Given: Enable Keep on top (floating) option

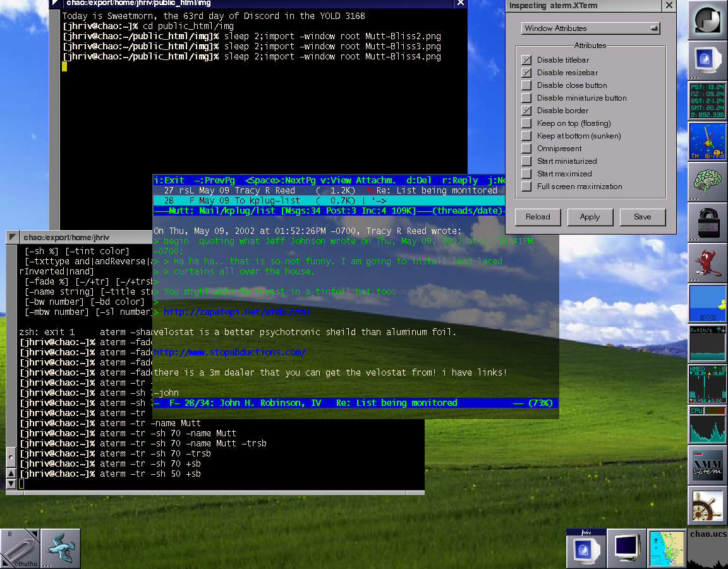Looking at the screenshot, I should [526, 123].
